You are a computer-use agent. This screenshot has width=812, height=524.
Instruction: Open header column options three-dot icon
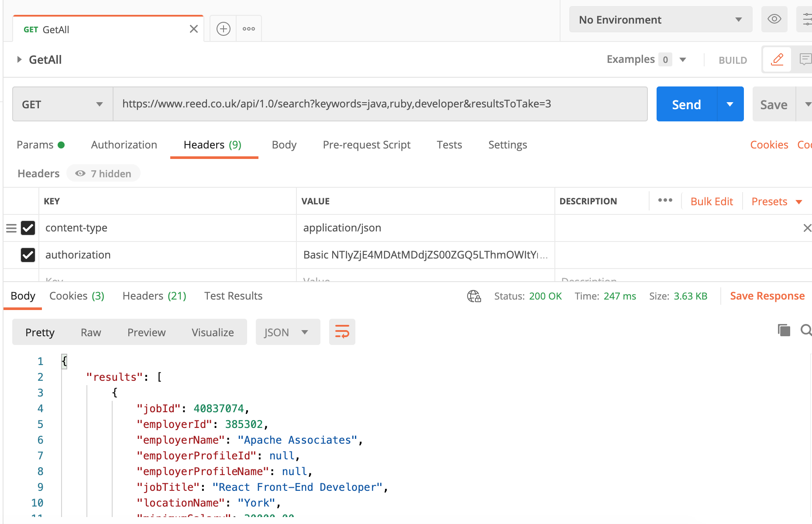click(x=665, y=200)
